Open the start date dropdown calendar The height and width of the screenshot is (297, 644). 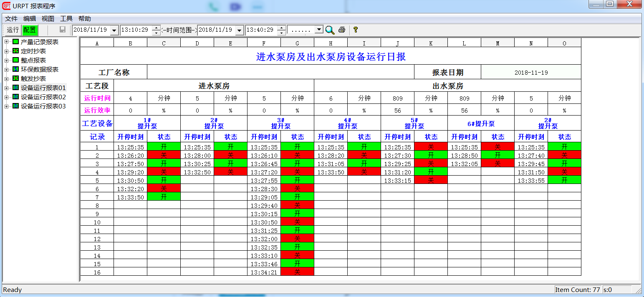pyautogui.click(x=114, y=30)
